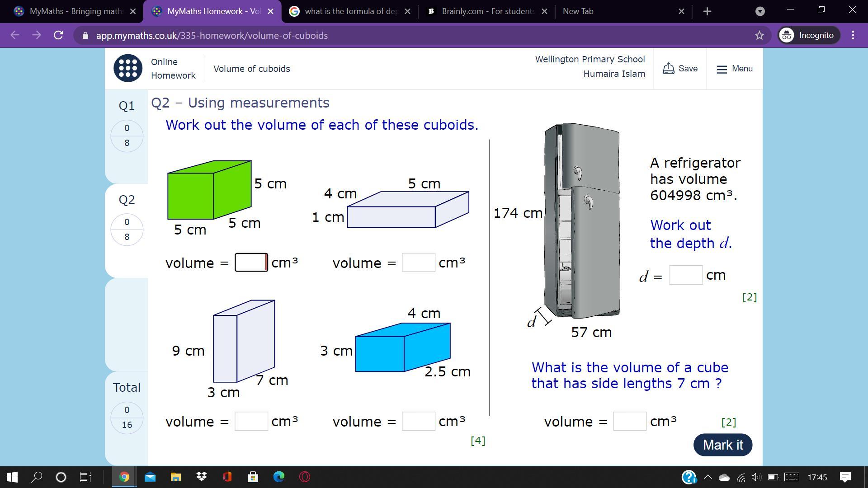Open Chrome three-dot options menu
This screenshot has width=868, height=488.
(853, 35)
